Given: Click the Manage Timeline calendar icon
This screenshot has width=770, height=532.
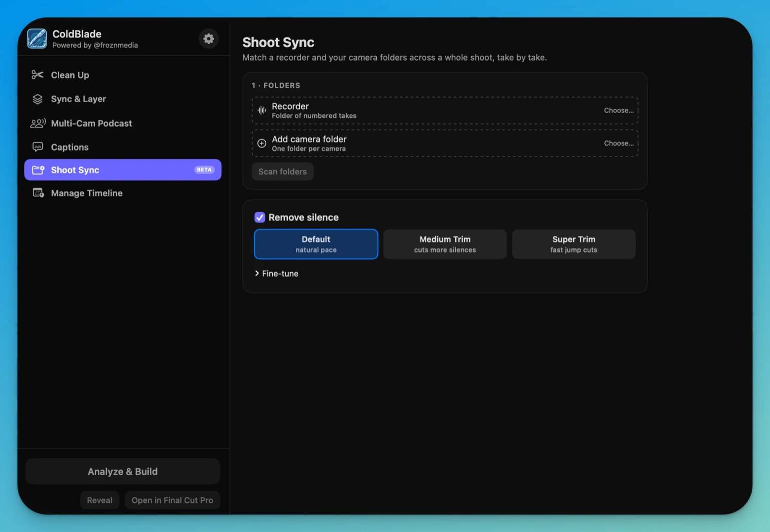Looking at the screenshot, I should pyautogui.click(x=38, y=193).
